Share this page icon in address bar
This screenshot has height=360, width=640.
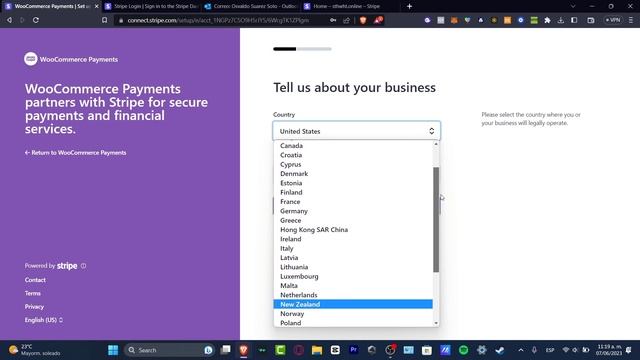[347, 20]
